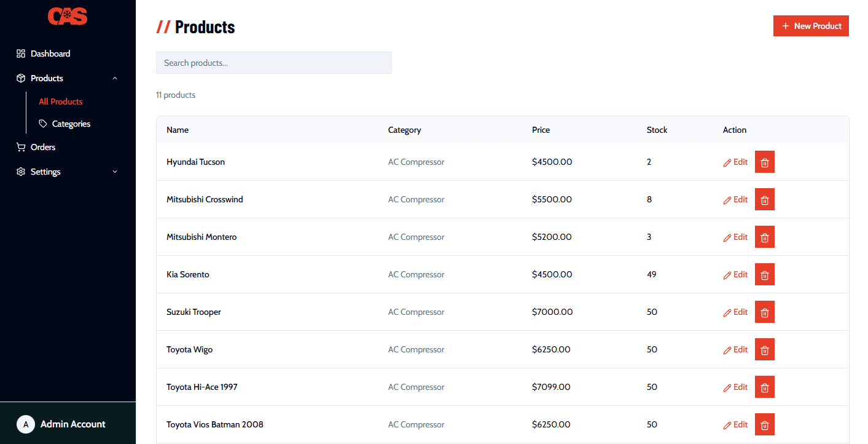The width and height of the screenshot is (868, 444).
Task: Delete the Kia Sorento product
Action: tap(765, 274)
